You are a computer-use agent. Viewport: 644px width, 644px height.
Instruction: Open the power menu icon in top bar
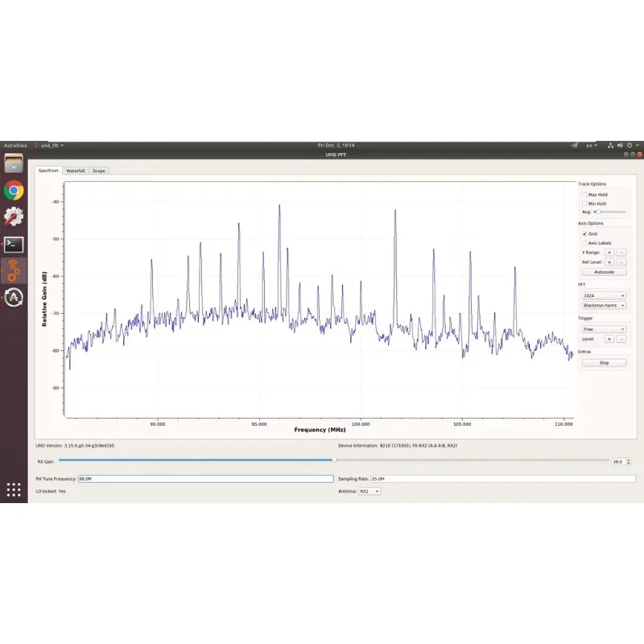pos(630,146)
